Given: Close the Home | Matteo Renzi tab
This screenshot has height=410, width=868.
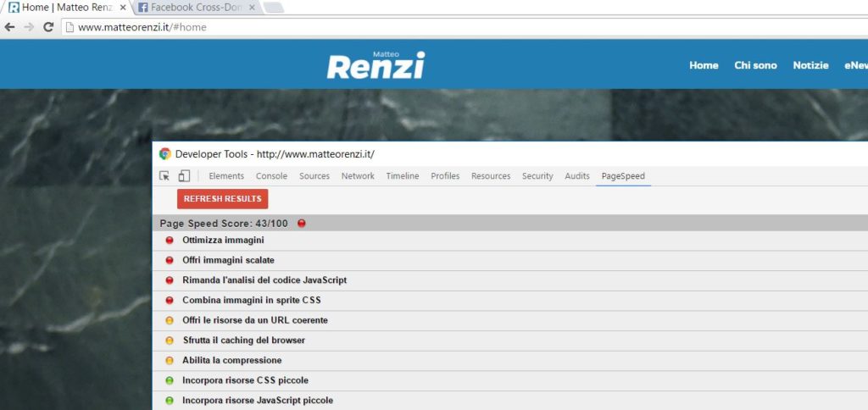Looking at the screenshot, I should [x=123, y=8].
